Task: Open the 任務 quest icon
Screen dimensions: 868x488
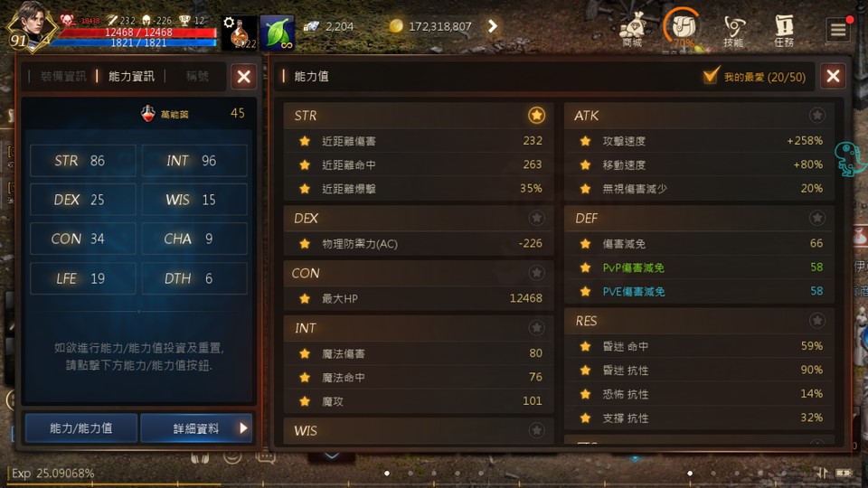Action: tap(784, 31)
